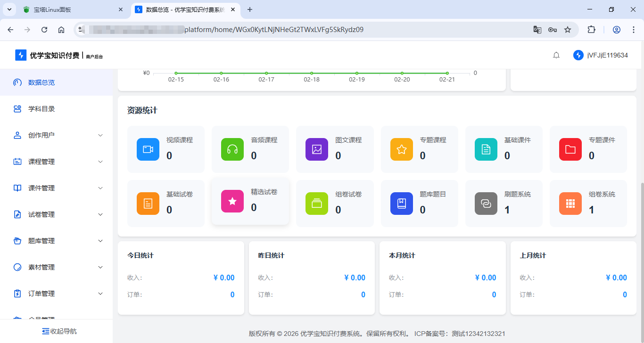
Task: Click the yellow 专题课程 star icon
Action: 401,149
